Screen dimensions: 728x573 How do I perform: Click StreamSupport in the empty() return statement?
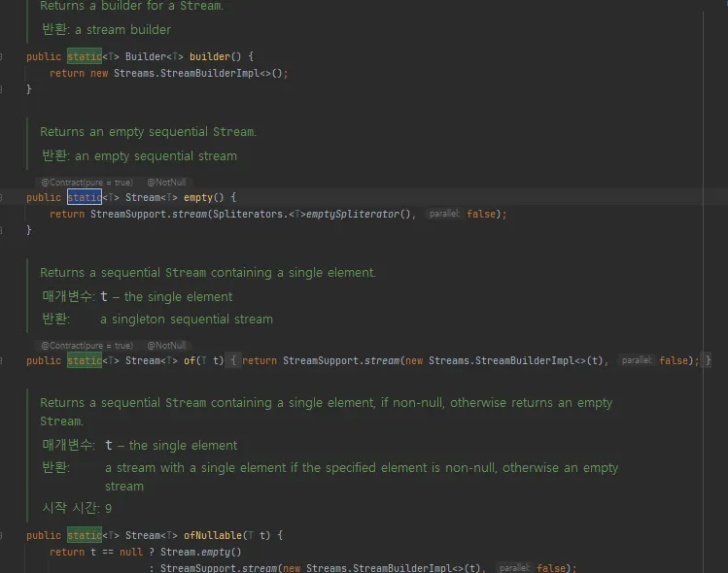(128, 214)
